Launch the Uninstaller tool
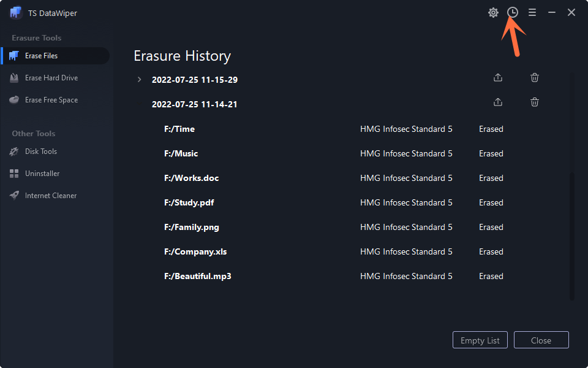Image resolution: width=588 pixels, height=368 pixels. click(x=42, y=174)
